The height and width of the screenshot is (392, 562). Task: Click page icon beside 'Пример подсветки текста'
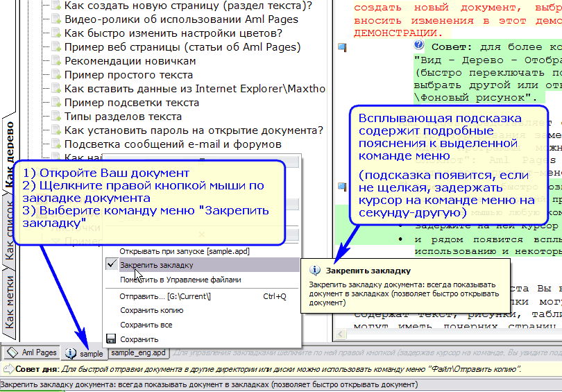coord(56,102)
